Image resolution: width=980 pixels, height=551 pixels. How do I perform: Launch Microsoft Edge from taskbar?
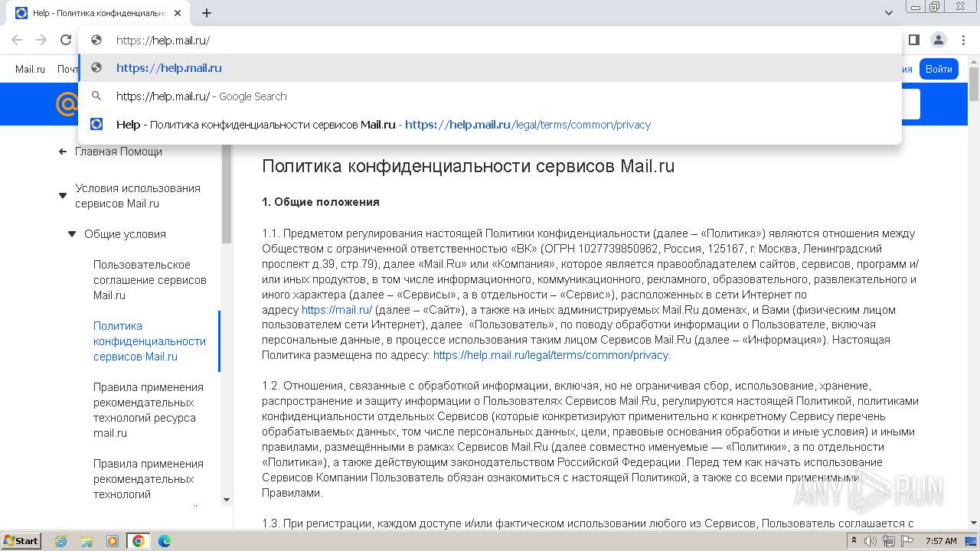pos(165,541)
